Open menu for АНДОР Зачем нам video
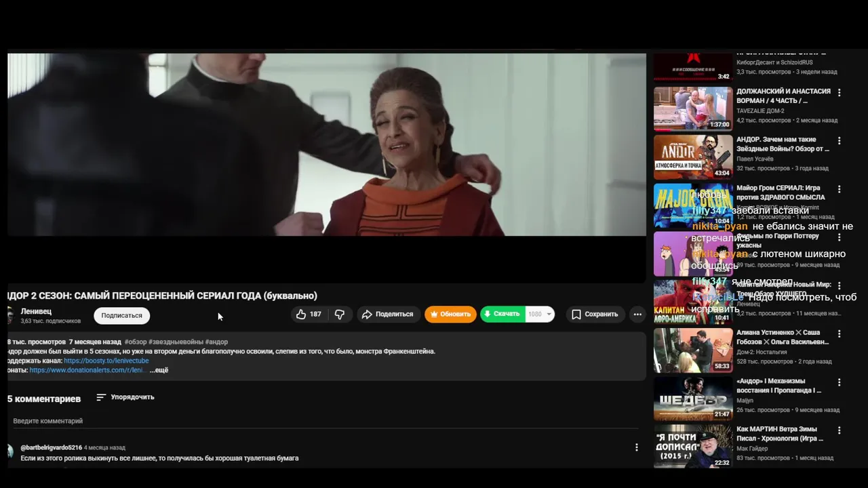 839,141
